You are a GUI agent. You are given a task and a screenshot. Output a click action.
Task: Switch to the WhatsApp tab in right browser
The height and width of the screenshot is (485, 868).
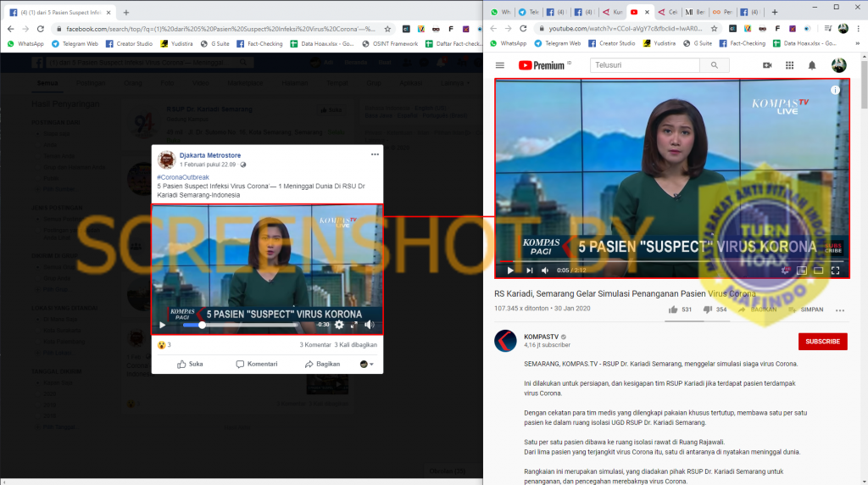pyautogui.click(x=500, y=12)
